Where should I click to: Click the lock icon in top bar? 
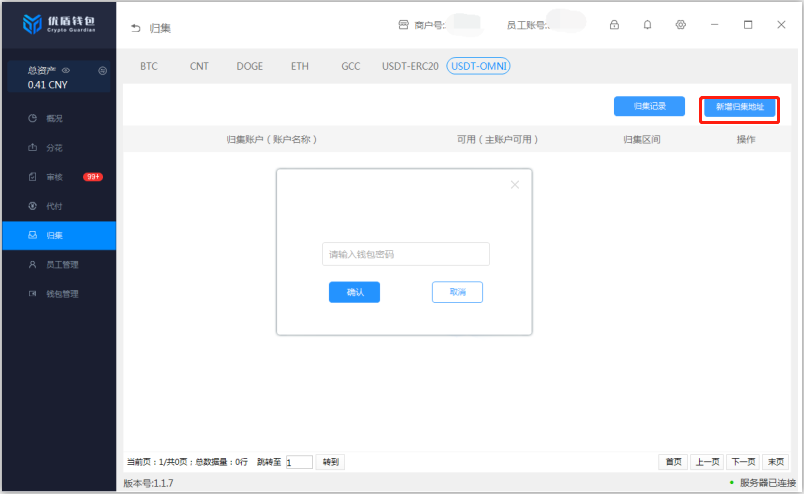(614, 25)
